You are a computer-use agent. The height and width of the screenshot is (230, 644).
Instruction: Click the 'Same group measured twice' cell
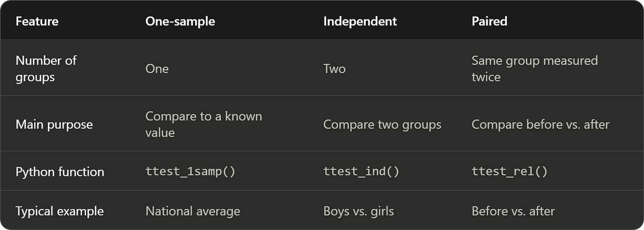click(535, 69)
